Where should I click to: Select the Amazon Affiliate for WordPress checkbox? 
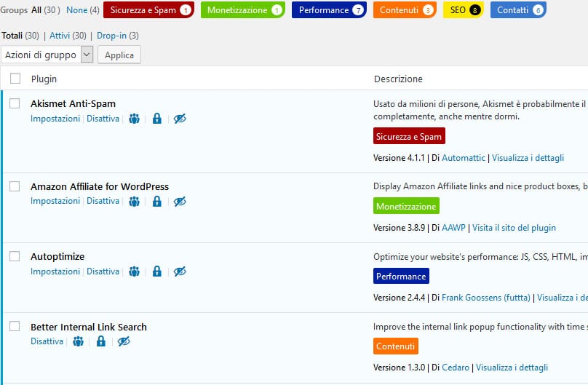15,186
